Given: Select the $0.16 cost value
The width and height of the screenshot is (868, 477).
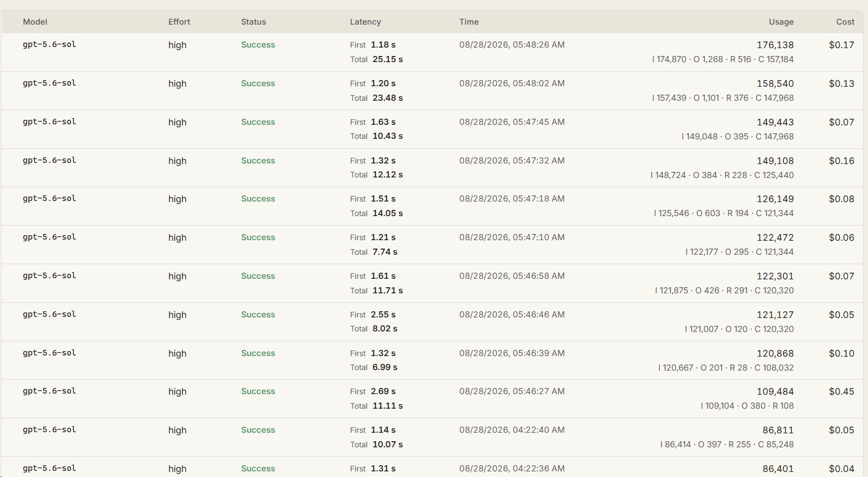Looking at the screenshot, I should 842,161.
